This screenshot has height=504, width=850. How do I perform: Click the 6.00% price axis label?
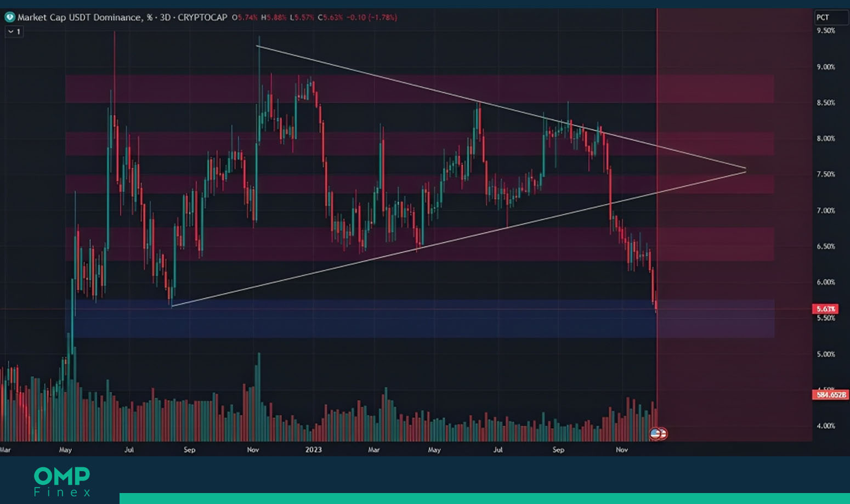tap(826, 282)
